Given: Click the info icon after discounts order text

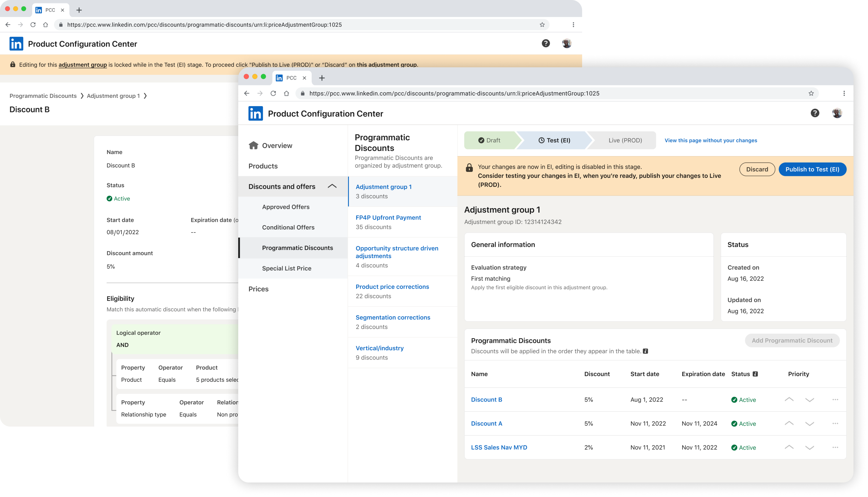Looking at the screenshot, I should point(645,351).
